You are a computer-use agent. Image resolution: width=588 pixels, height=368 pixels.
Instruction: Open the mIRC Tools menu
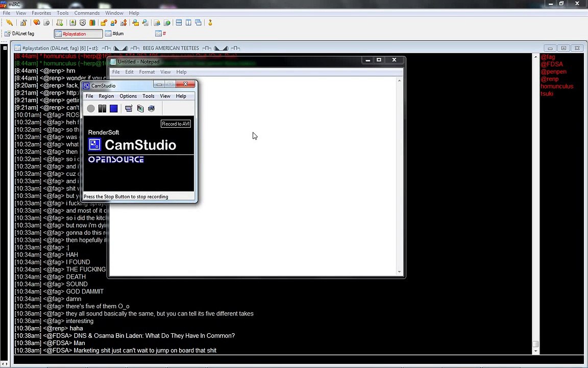63,13
